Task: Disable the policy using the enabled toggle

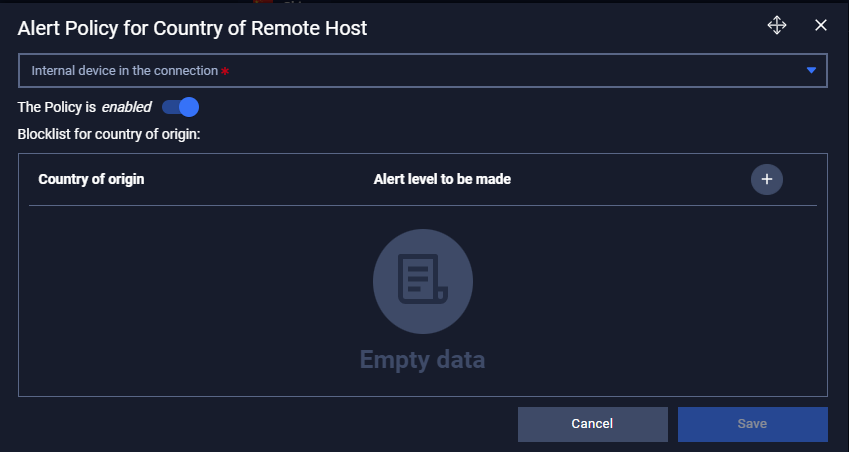Action: [180, 107]
